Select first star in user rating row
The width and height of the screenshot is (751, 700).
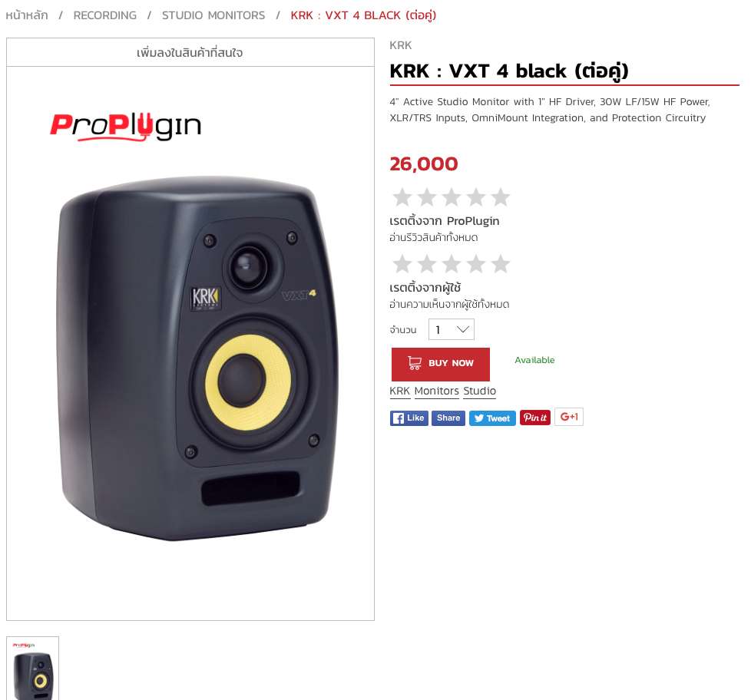pyautogui.click(x=402, y=264)
